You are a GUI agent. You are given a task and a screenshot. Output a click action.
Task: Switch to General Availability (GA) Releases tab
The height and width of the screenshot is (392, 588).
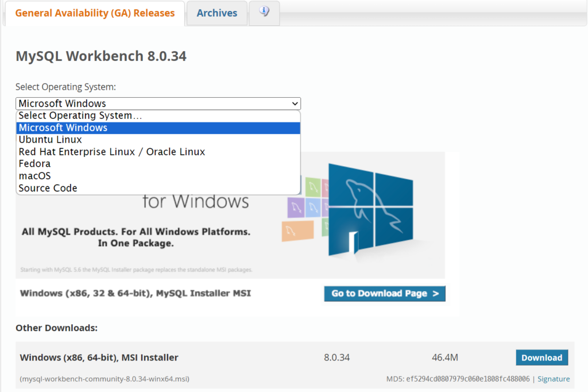(x=94, y=13)
